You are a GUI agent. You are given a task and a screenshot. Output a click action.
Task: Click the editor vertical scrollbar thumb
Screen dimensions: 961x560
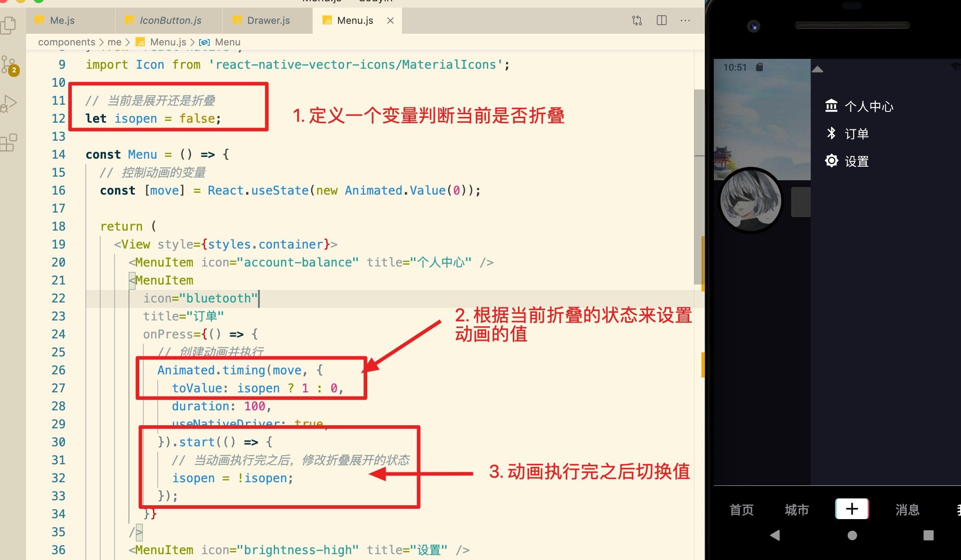coord(699,187)
